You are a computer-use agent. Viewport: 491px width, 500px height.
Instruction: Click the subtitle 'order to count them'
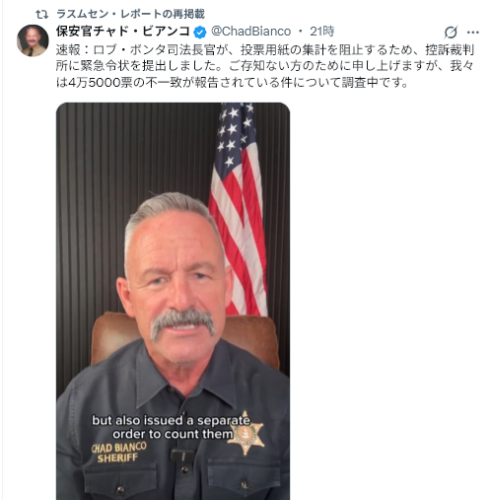[x=172, y=434]
